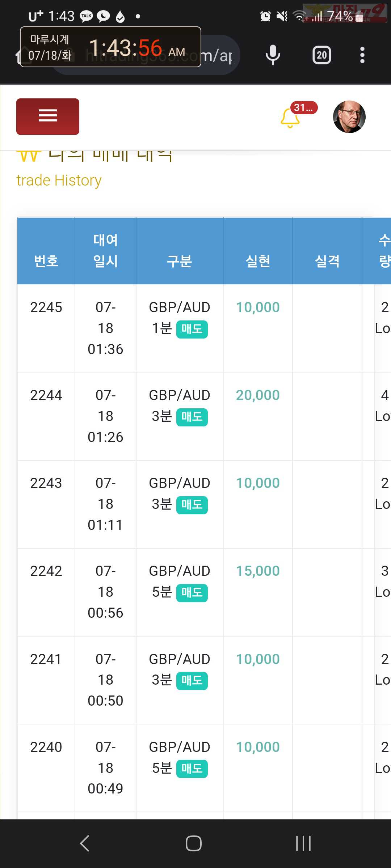
Task: Open the red hamburger menu
Action: 48,116
